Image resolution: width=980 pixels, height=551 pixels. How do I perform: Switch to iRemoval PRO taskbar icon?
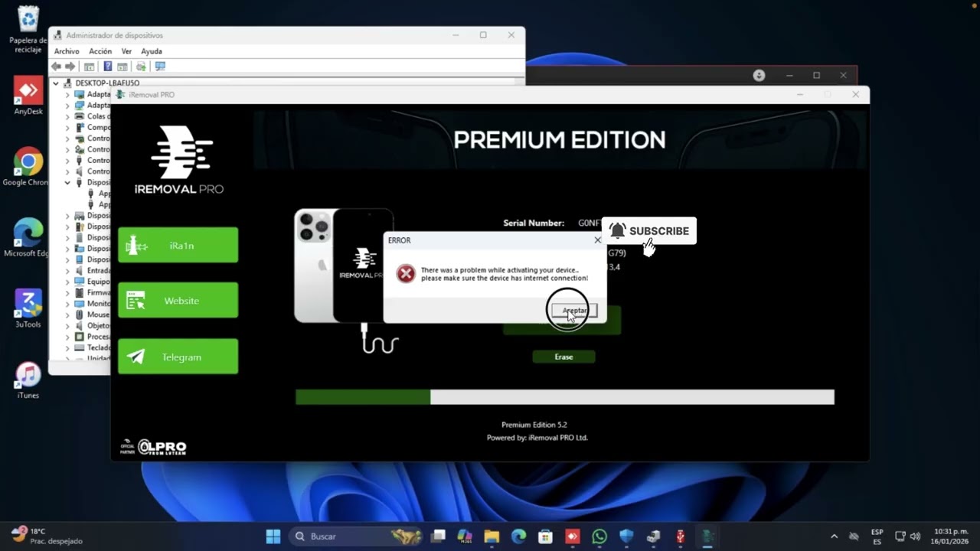(708, 536)
